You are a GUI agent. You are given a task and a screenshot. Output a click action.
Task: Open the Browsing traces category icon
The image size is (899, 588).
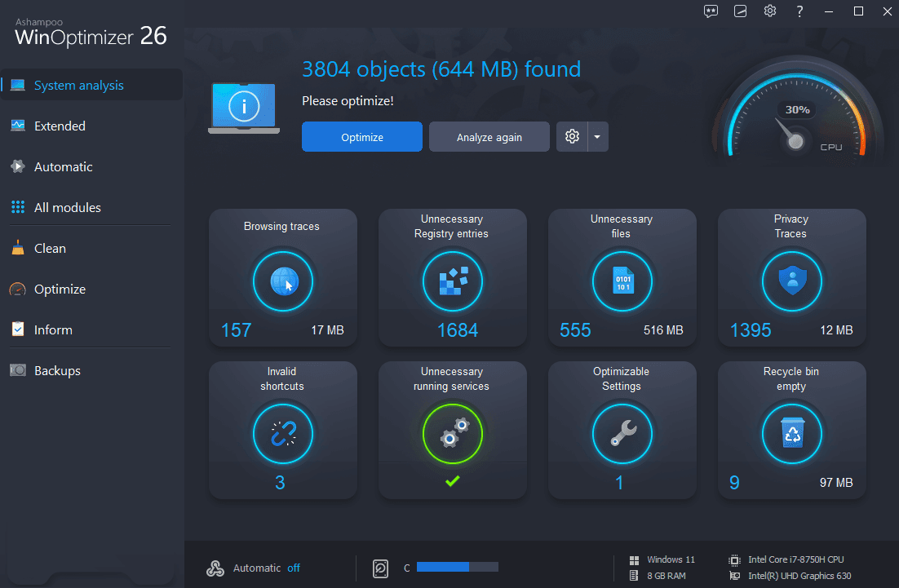[282, 280]
